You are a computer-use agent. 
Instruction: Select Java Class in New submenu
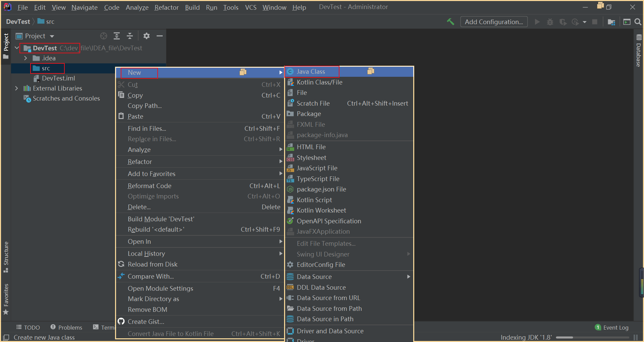349,71
